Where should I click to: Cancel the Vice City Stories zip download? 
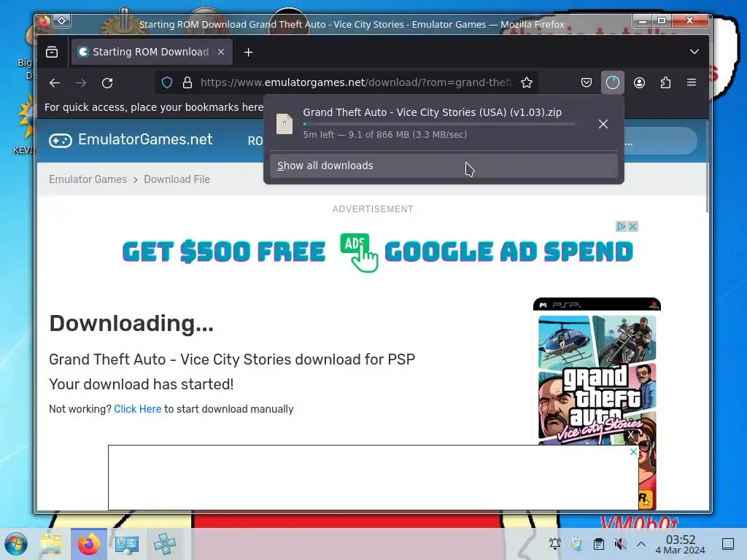point(603,124)
